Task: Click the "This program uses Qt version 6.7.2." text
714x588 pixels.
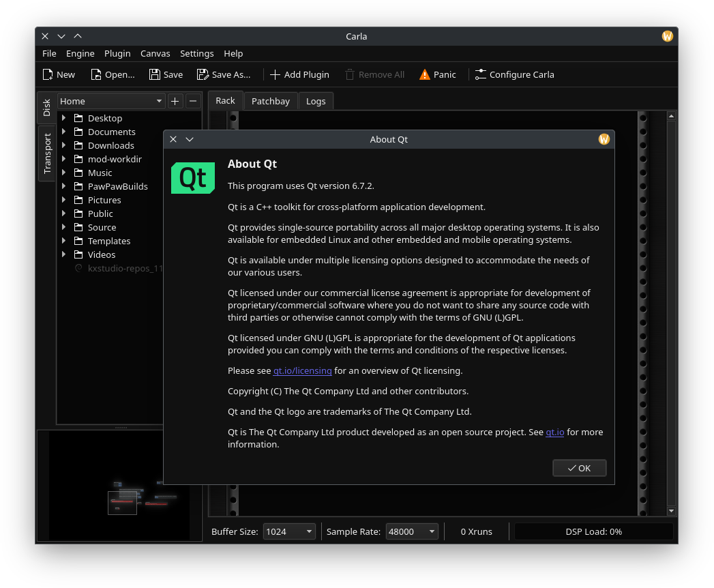Action: [301, 186]
